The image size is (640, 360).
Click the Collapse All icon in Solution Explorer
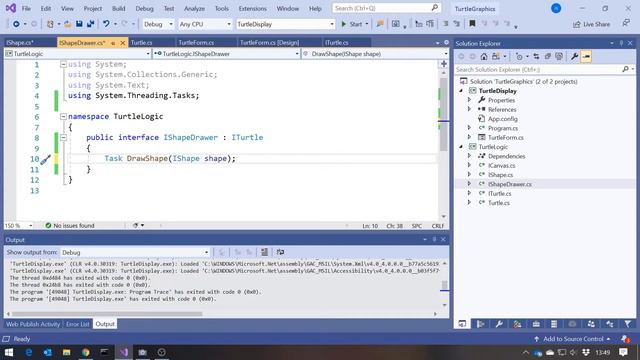coord(548,57)
